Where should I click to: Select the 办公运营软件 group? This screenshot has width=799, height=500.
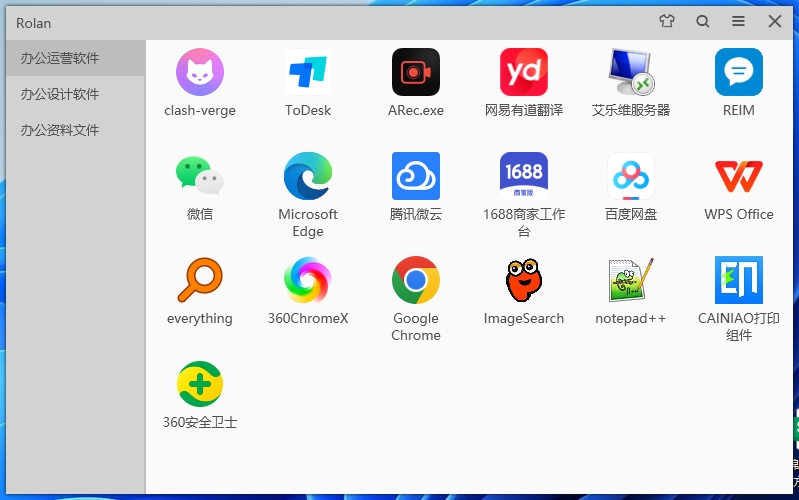tap(76, 58)
